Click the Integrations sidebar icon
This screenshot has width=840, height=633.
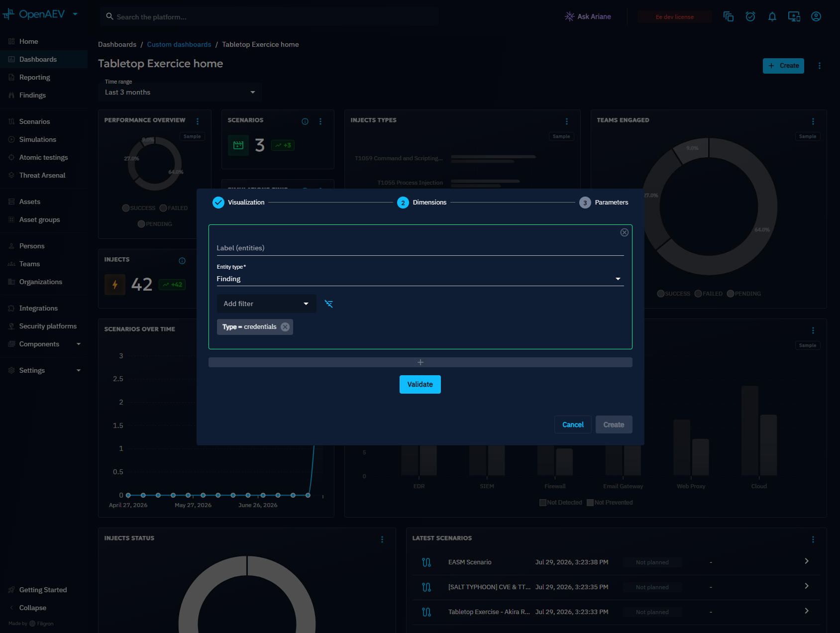click(x=11, y=308)
